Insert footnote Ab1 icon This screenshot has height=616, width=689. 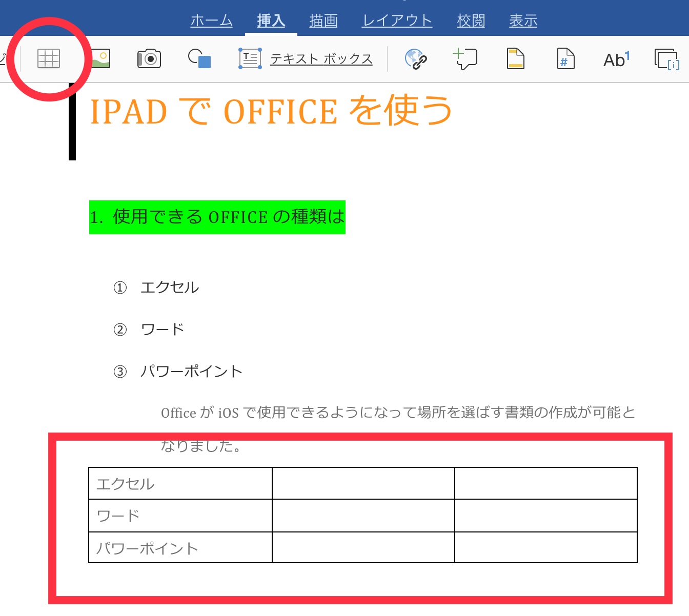(x=617, y=59)
